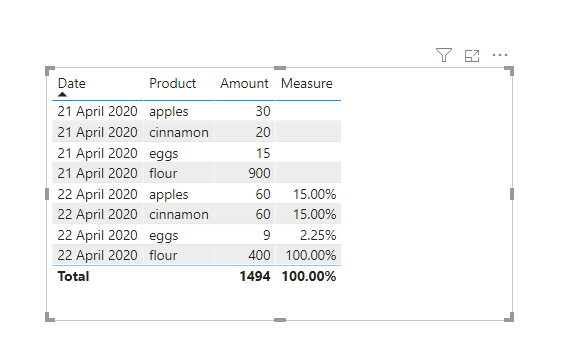Click 15.00% measure in apples row
The width and height of the screenshot is (578, 361).
314,194
